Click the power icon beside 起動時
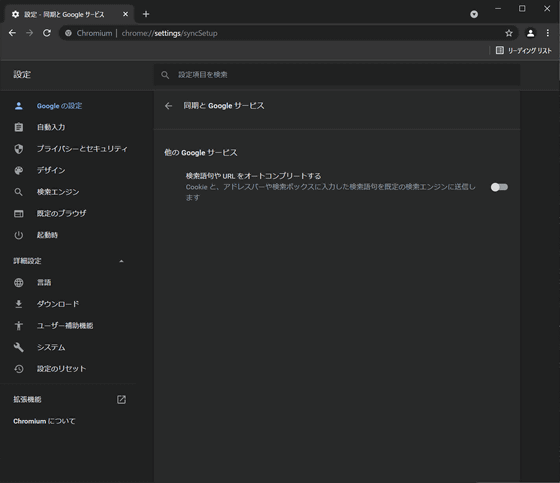This screenshot has width=560, height=483. pyautogui.click(x=19, y=235)
